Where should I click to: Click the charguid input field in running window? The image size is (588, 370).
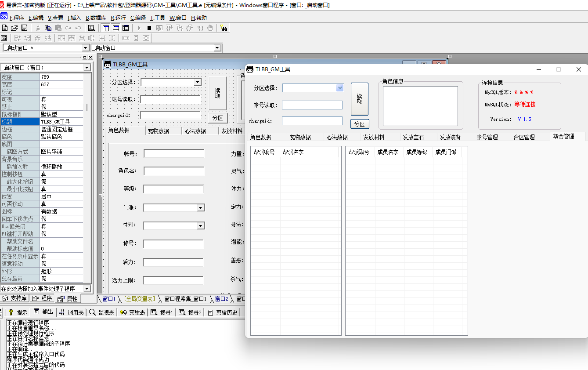click(x=312, y=121)
